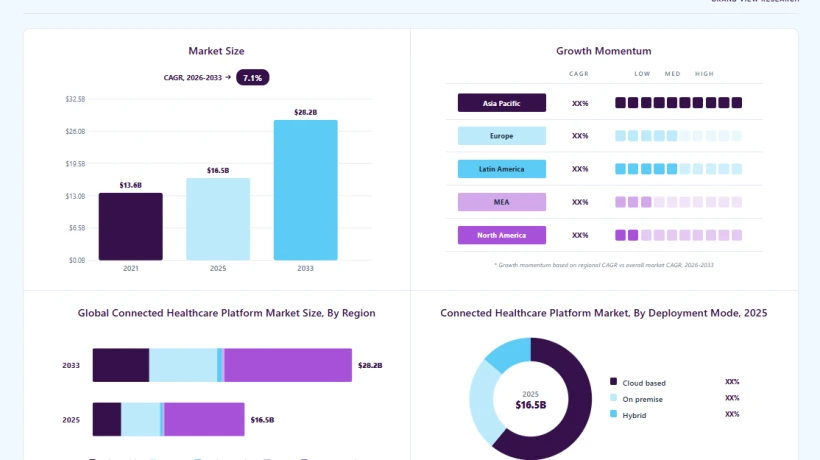Click the bright blue Hybrid donut segment
The image size is (820, 460).
(x=510, y=353)
